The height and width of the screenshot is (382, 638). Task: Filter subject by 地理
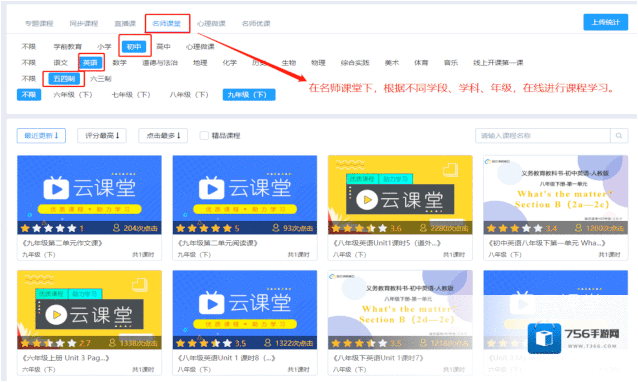[200, 63]
